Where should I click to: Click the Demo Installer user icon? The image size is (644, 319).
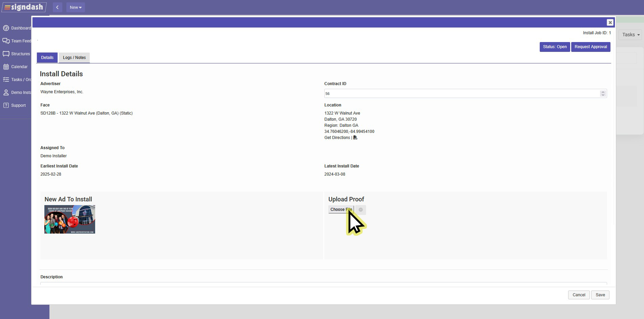point(6,93)
